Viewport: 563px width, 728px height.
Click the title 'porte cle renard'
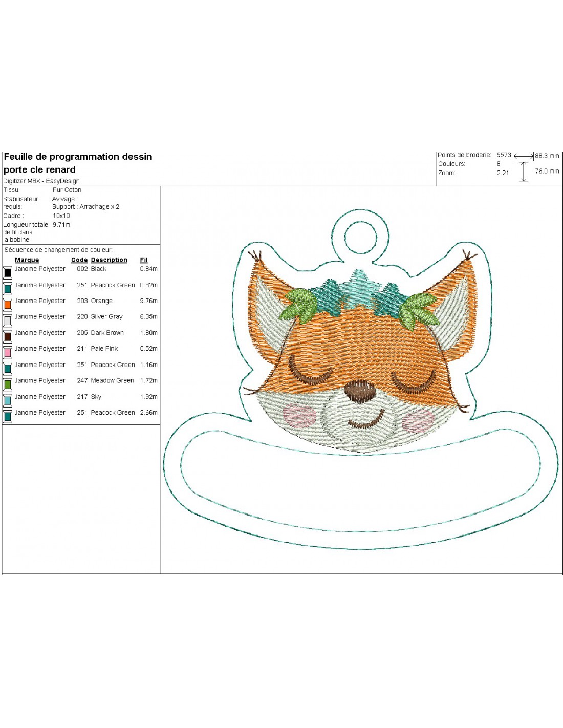click(40, 170)
